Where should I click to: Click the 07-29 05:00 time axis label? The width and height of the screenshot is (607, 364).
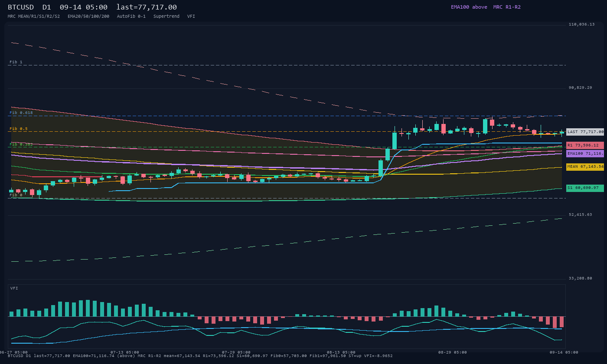coord(236,353)
